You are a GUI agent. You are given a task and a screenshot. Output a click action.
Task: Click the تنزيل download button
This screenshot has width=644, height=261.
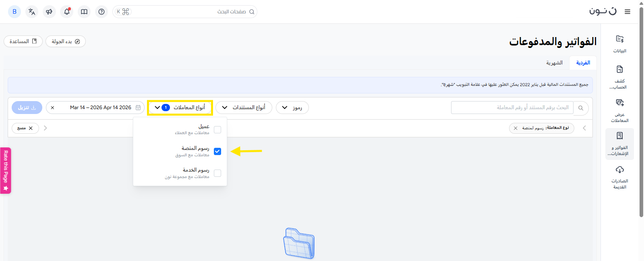(x=27, y=108)
